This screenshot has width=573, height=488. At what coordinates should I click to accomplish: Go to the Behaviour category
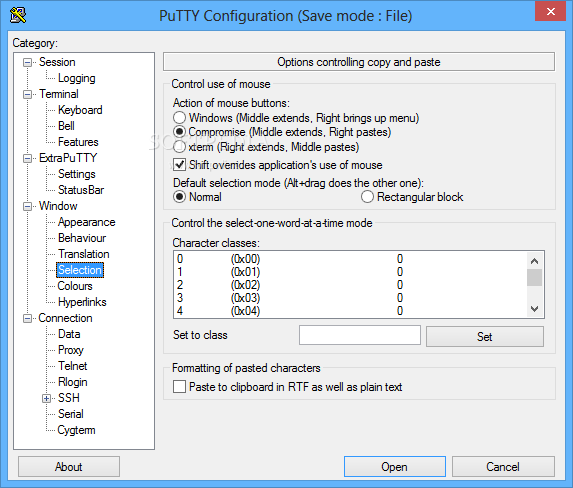click(82, 238)
